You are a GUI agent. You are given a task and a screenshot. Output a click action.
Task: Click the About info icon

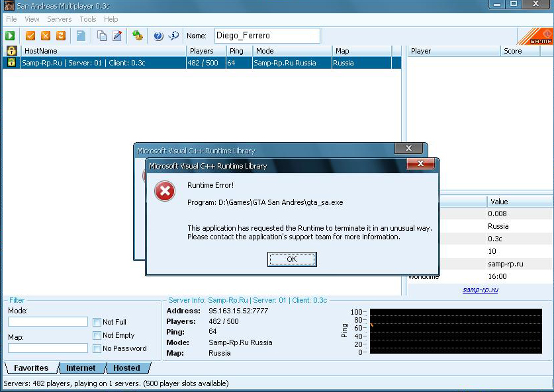pyautogui.click(x=173, y=36)
